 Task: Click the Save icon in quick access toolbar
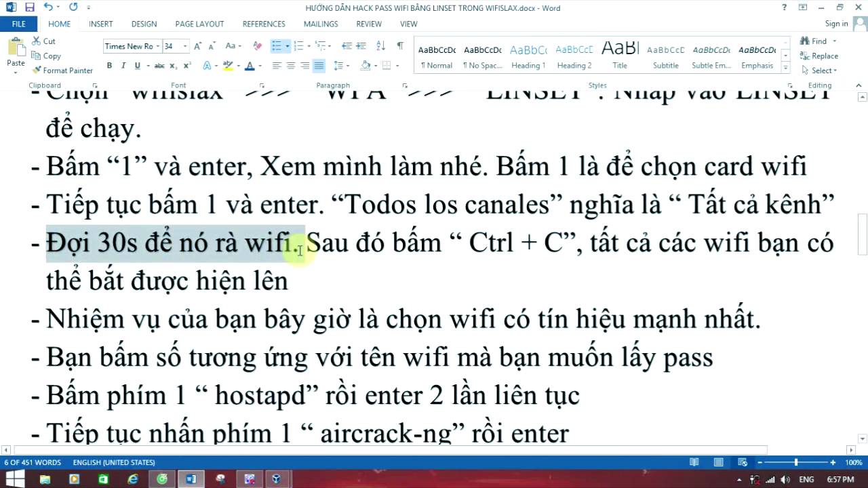(29, 7)
